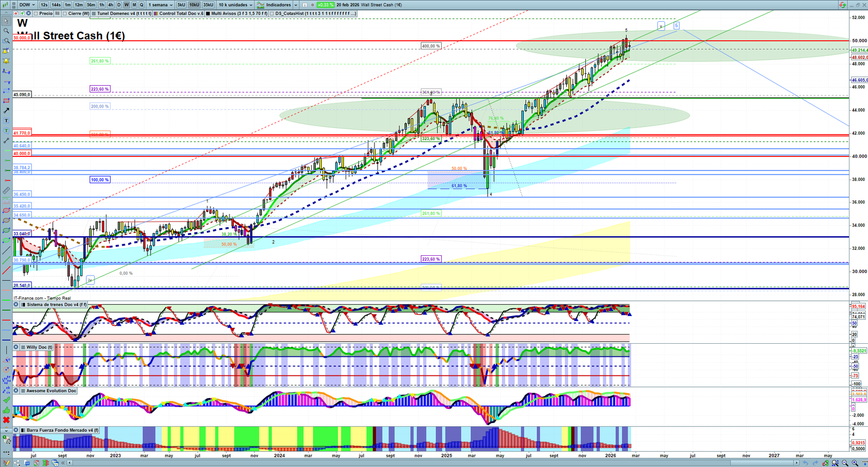Screen dimensions: 868x467
Task: Click the red X delete tool
Action: [x=6, y=420]
